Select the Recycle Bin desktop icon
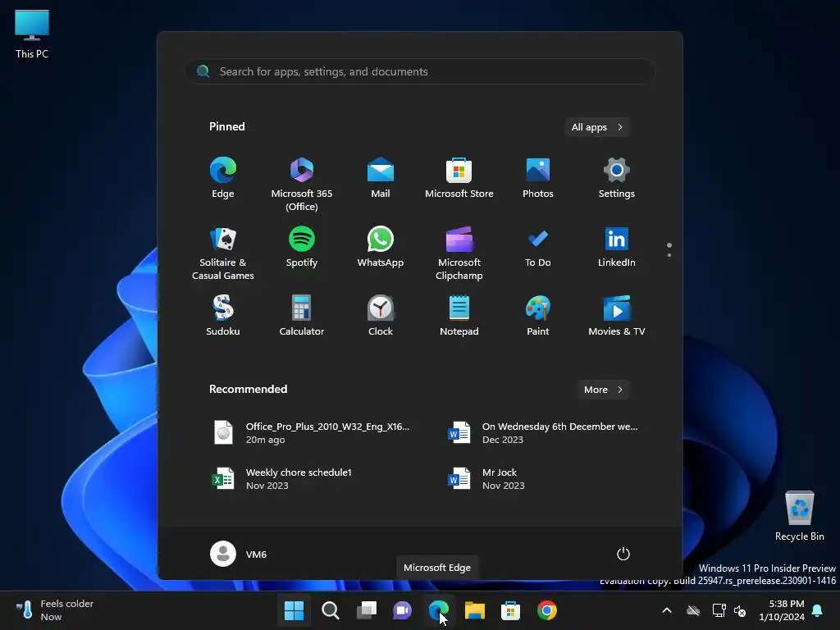 (799, 516)
